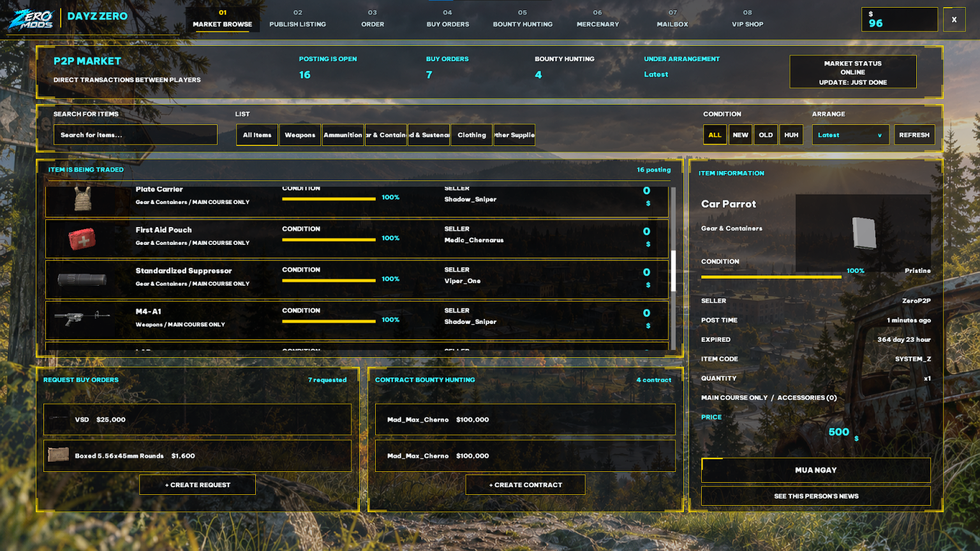Open the VIP Shop tab
The image size is (980, 551).
pos(747,18)
